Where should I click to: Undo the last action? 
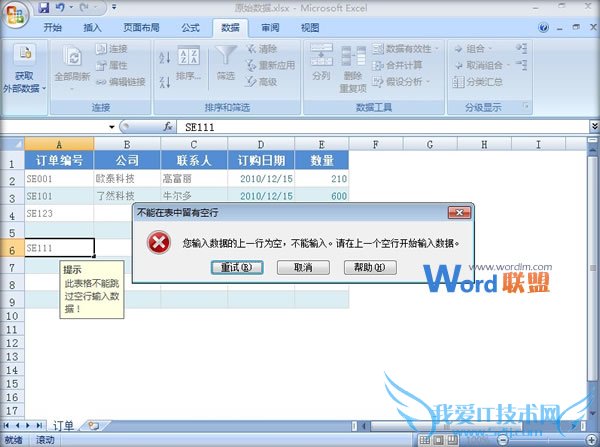coord(60,7)
